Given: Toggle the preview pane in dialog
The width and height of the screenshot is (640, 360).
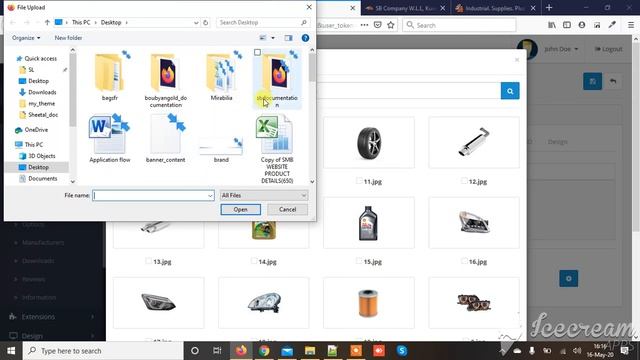Looking at the screenshot, I should (288, 38).
